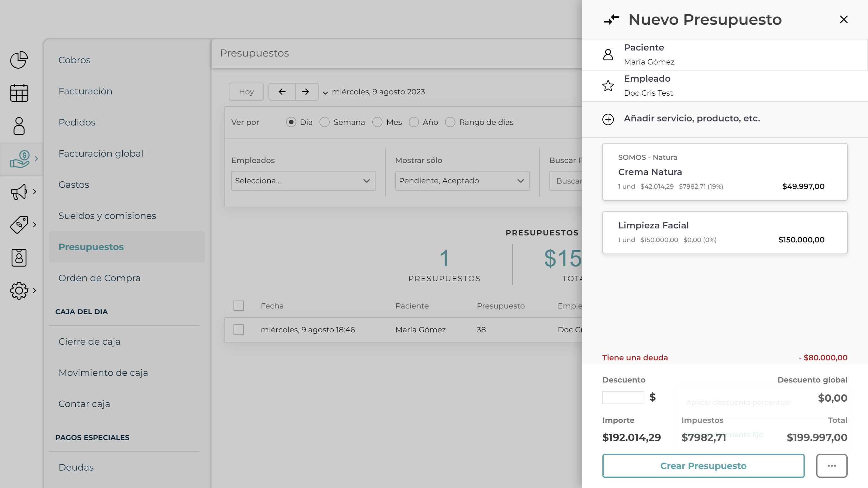The height and width of the screenshot is (488, 868).
Task: Open the patients person icon in sidebar
Action: [x=19, y=126]
